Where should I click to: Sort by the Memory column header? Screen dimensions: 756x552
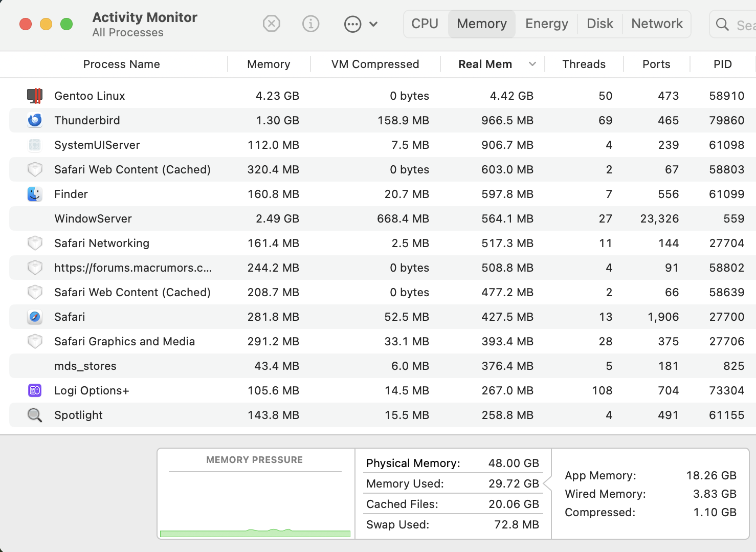pos(269,64)
